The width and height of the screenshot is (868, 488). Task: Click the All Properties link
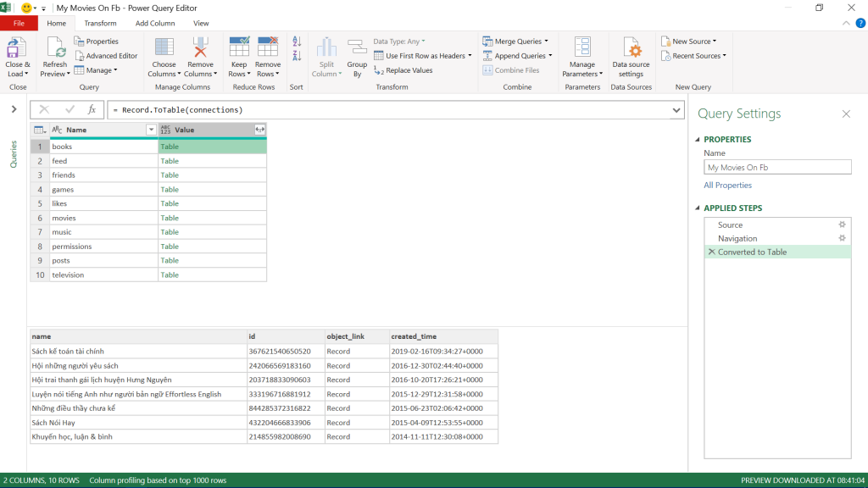coord(727,185)
